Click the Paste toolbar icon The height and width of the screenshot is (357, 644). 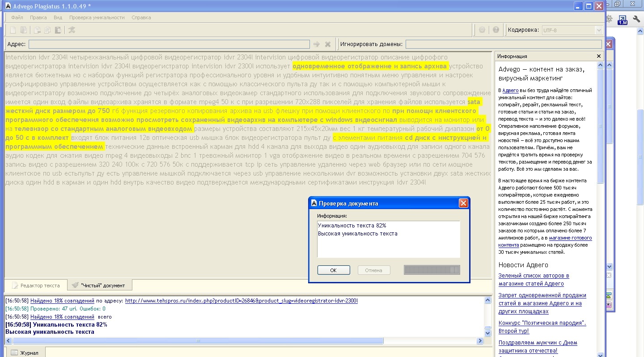click(x=58, y=30)
